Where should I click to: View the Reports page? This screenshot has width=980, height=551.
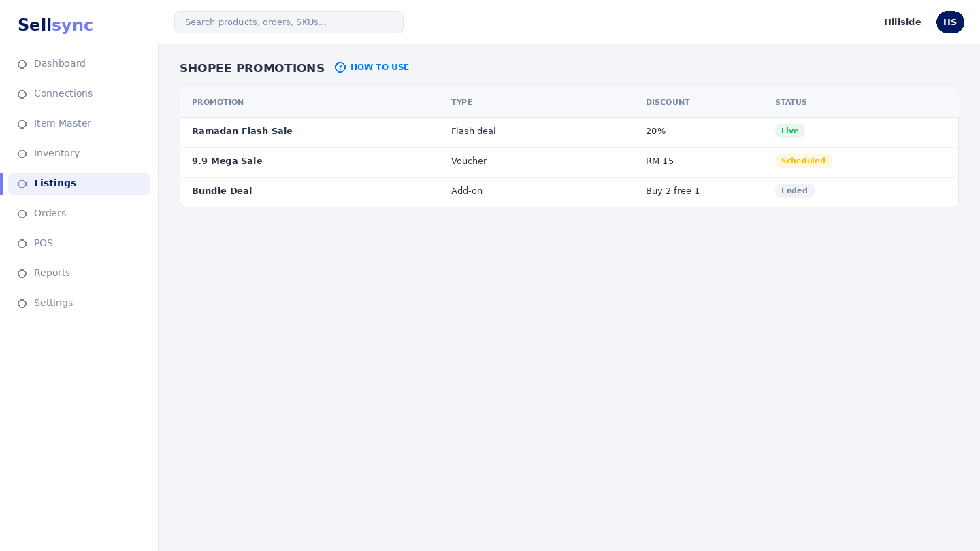pos(79,273)
